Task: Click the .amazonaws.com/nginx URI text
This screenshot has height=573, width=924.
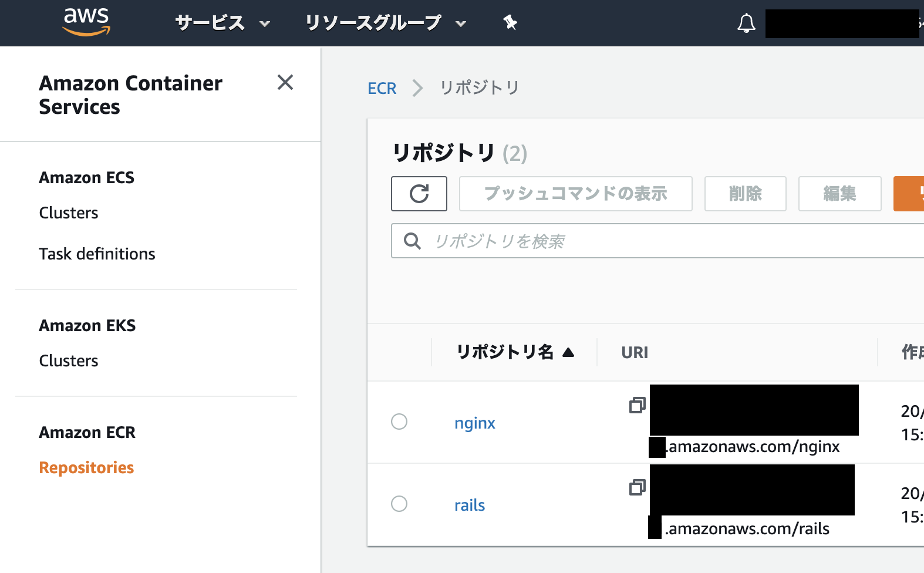Action: tap(753, 447)
